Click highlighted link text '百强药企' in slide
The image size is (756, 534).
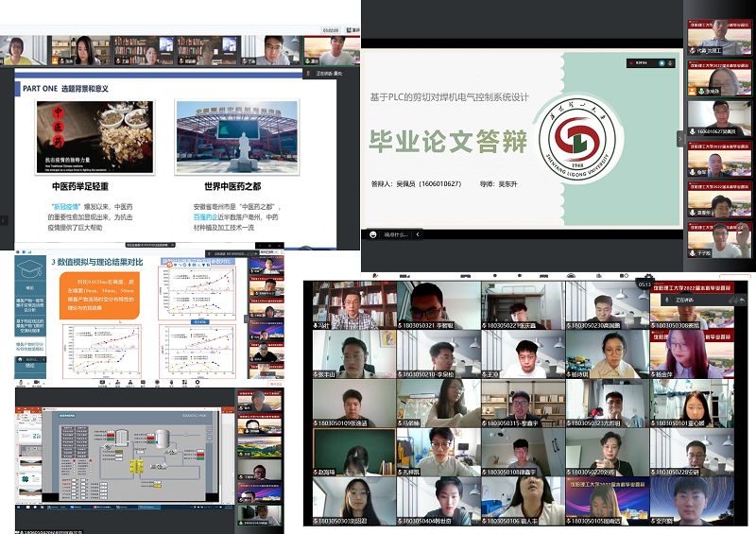point(206,217)
